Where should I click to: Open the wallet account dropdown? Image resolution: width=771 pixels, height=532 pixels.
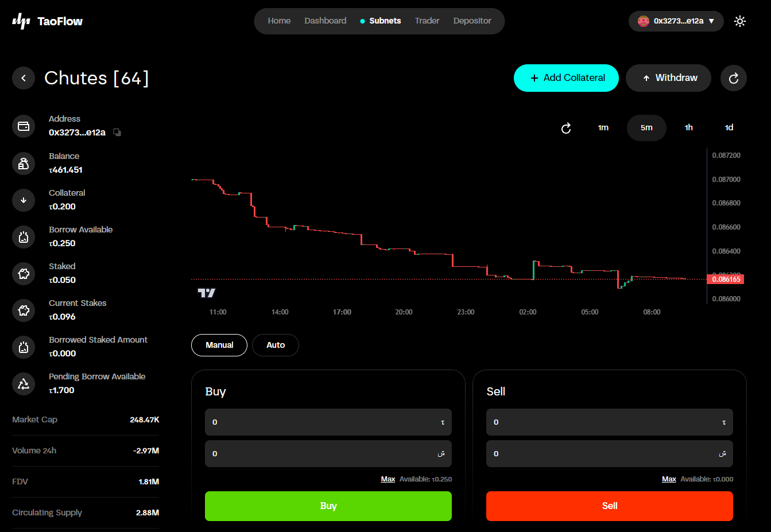click(676, 21)
